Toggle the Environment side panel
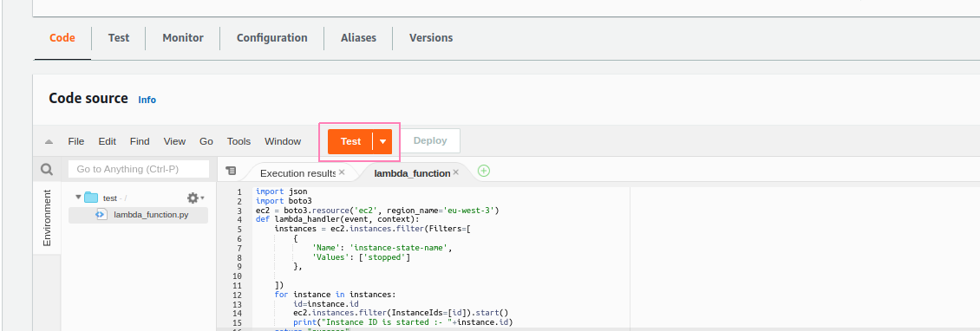 47,218
